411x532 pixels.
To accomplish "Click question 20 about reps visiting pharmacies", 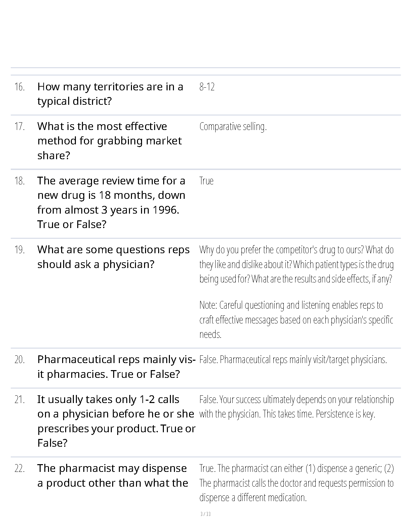I will [x=116, y=367].
